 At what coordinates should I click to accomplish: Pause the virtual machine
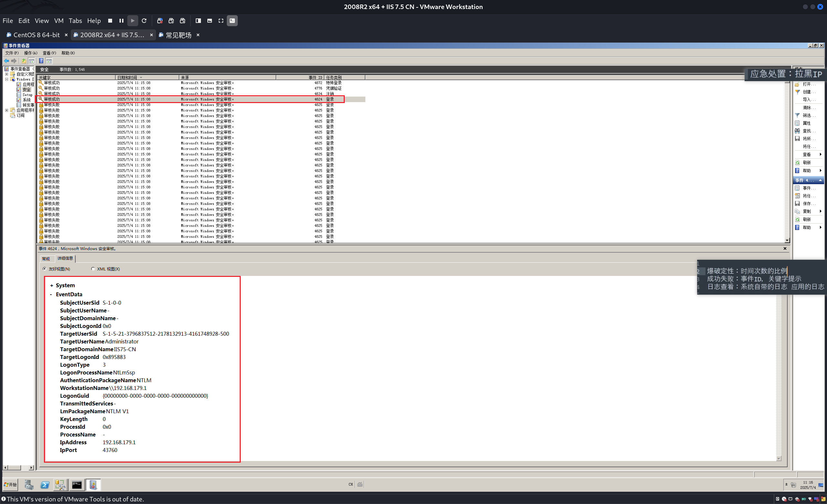[121, 21]
